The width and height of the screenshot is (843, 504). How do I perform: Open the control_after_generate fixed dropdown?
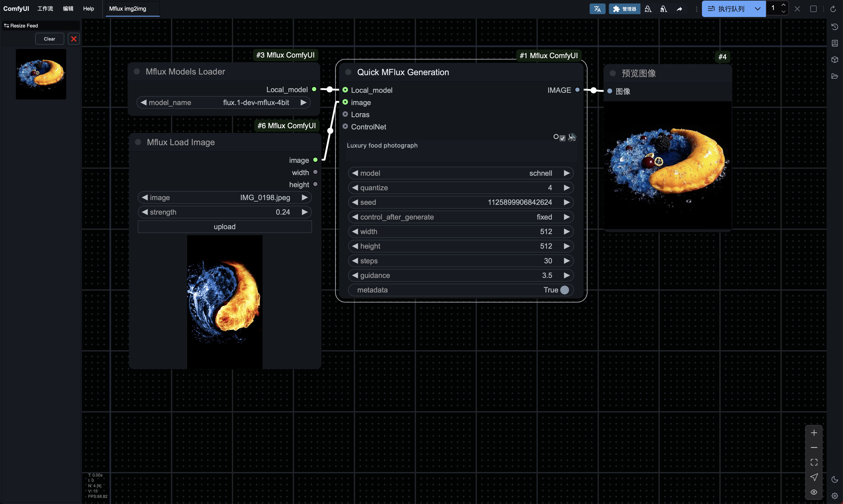(461, 217)
